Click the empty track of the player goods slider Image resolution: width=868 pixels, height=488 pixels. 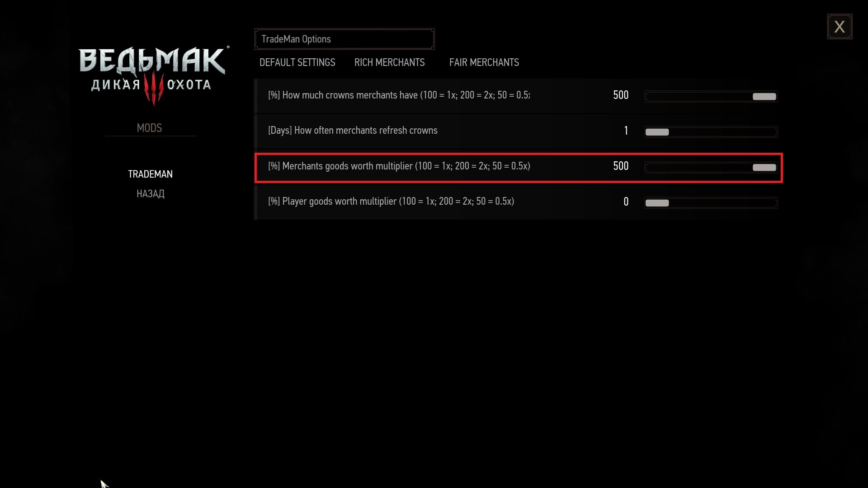point(723,203)
